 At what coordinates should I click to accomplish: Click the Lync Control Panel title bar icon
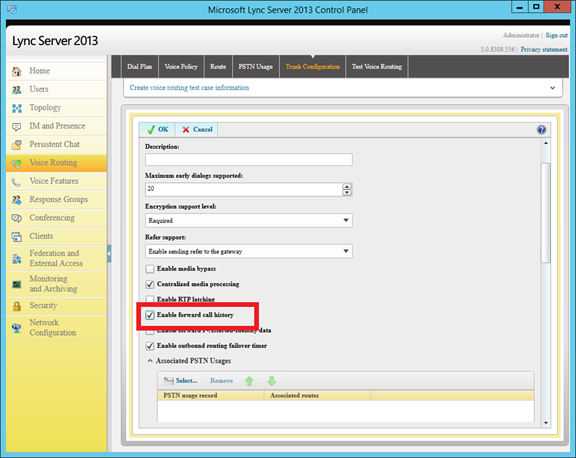pyautogui.click(x=12, y=10)
